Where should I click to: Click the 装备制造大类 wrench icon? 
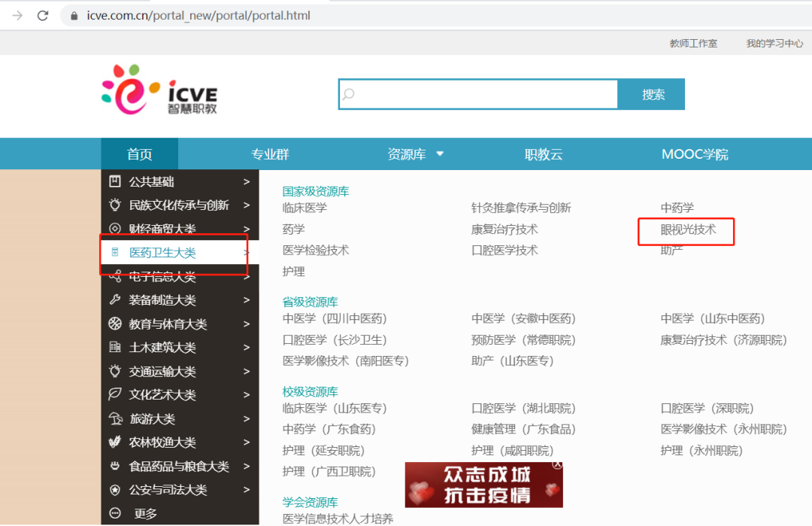click(115, 299)
